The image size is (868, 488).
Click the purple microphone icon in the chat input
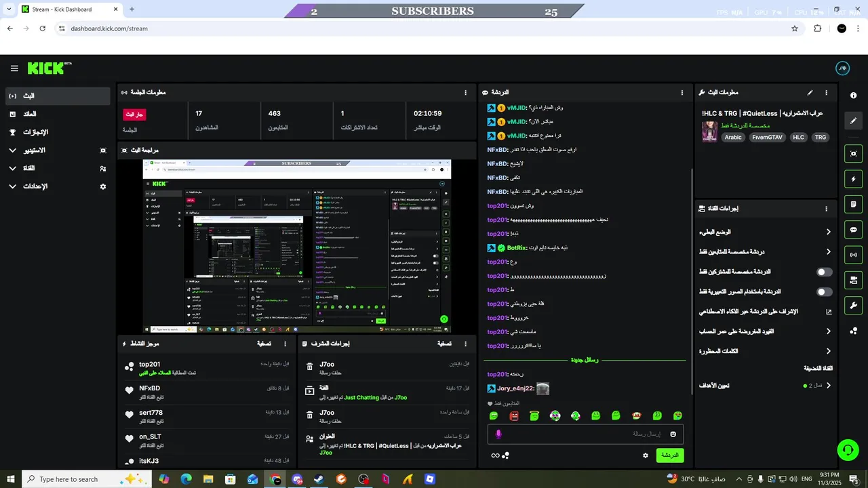[498, 434]
